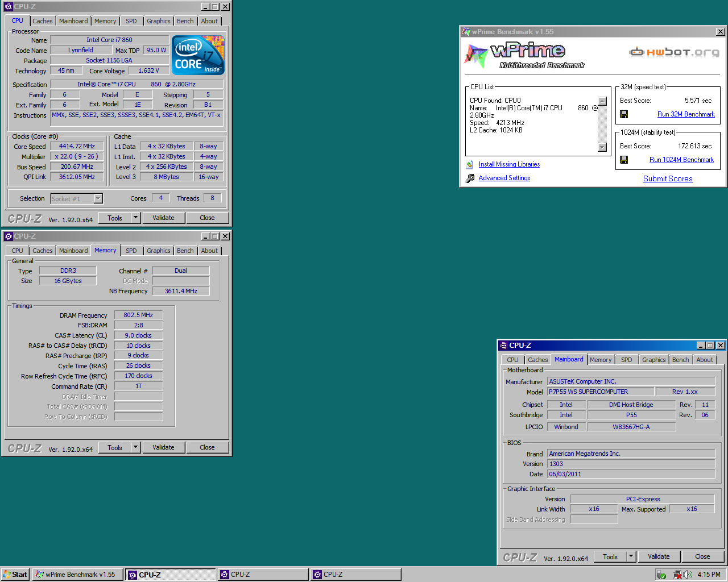Click the 4:15 PM system clock
728x582 pixels.
point(709,575)
